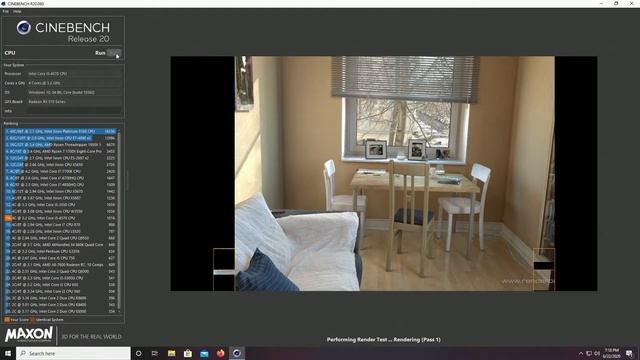The width and height of the screenshot is (640, 360).
Task: Open the Action Center notifications icon
Action: coord(629,353)
